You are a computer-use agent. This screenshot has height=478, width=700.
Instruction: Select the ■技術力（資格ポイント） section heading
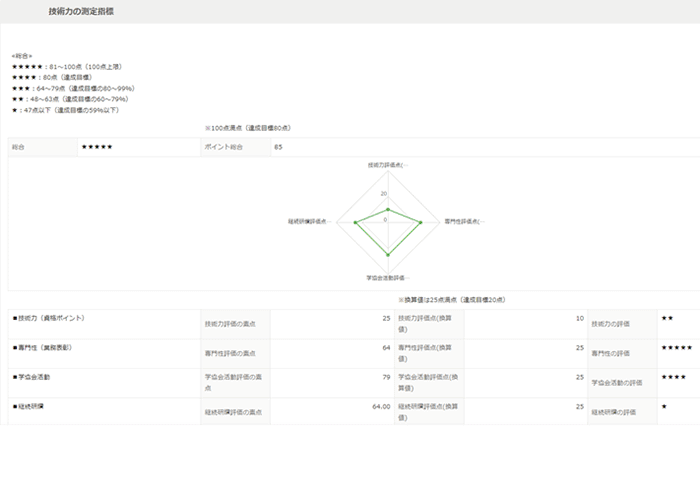pos(48,318)
